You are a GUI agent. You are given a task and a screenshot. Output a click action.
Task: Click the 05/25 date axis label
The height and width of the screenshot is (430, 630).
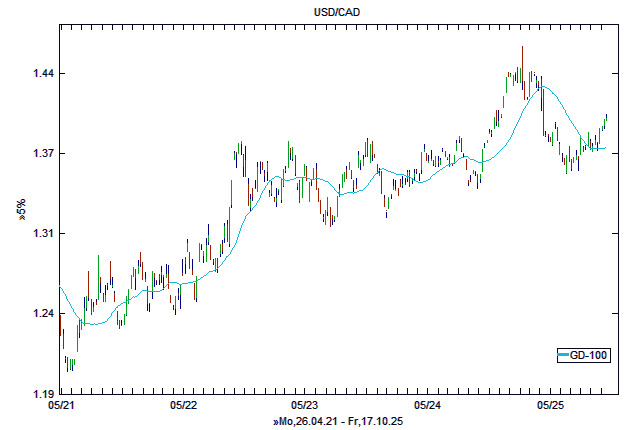551,406
